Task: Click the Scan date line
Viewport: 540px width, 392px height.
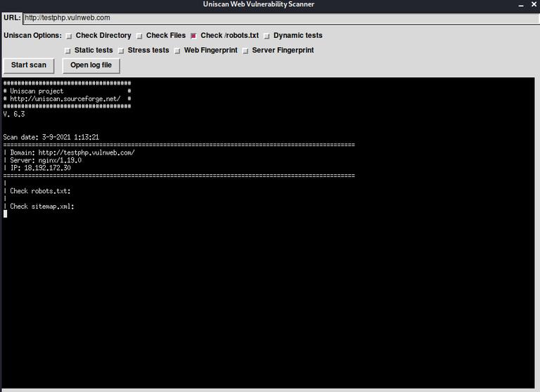Action: pos(51,137)
